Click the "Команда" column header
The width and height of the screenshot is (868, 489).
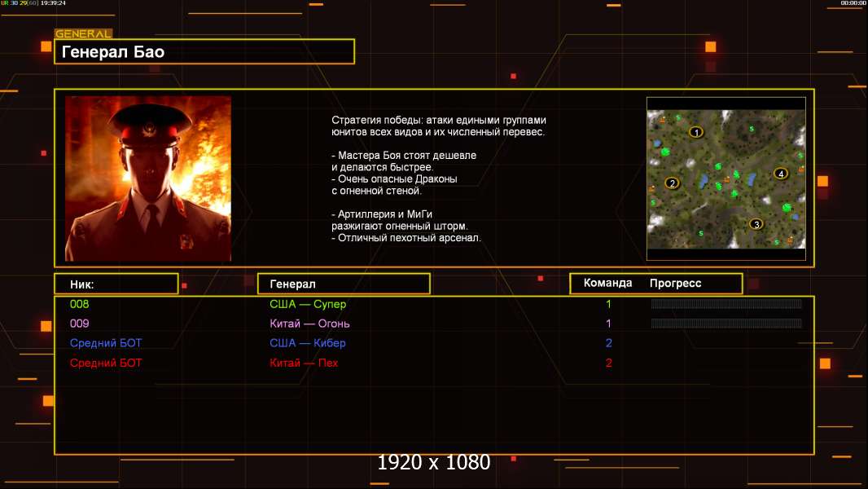click(607, 283)
